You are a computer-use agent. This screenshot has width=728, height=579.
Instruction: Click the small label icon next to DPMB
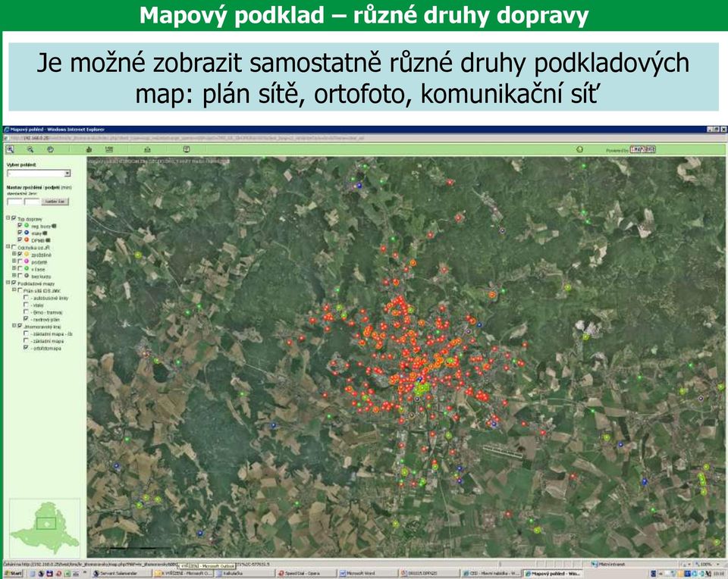49,240
